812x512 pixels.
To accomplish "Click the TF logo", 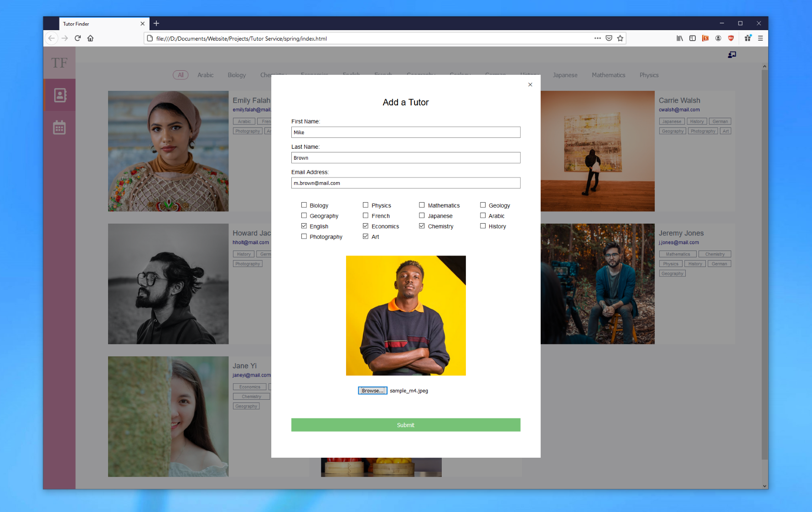I will click(x=59, y=63).
